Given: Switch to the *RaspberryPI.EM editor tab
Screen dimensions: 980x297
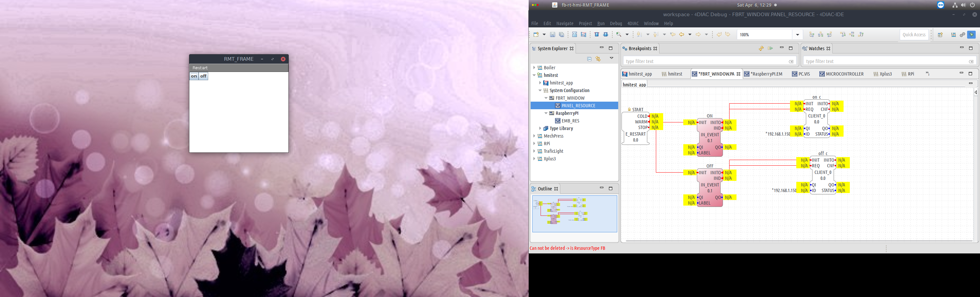Looking at the screenshot, I should tap(764, 74).
